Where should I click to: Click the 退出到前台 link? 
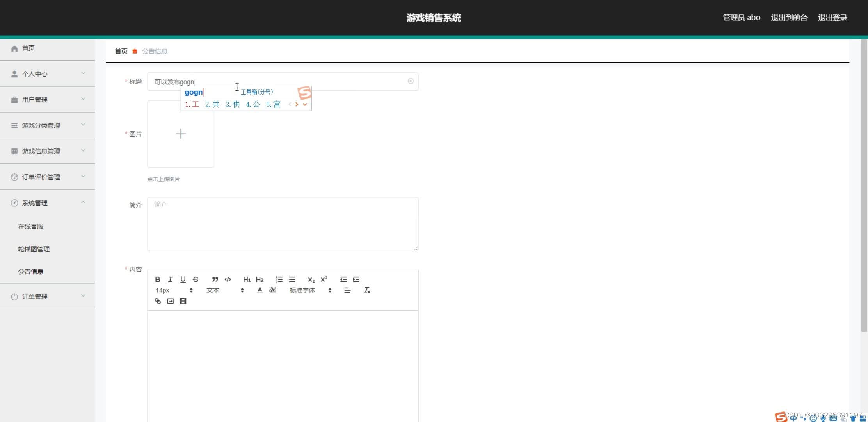(x=789, y=18)
